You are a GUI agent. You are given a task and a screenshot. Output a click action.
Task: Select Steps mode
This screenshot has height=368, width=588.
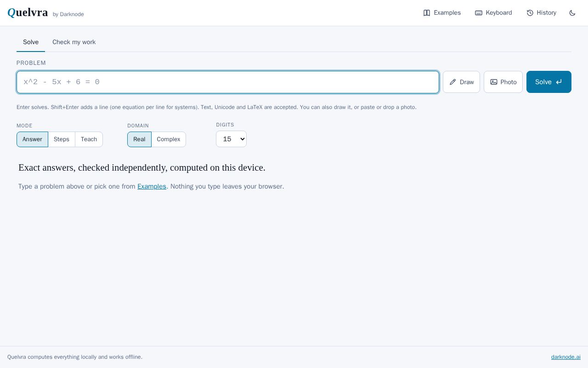pyautogui.click(x=62, y=139)
